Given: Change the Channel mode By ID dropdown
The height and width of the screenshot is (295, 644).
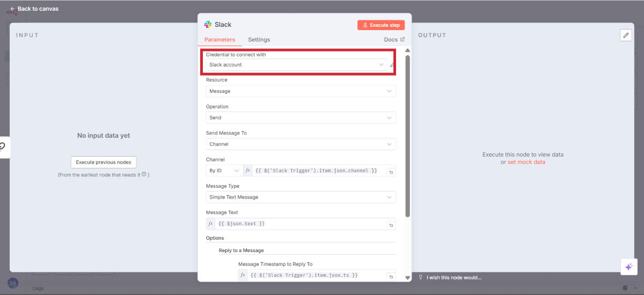Looking at the screenshot, I should (224, 171).
